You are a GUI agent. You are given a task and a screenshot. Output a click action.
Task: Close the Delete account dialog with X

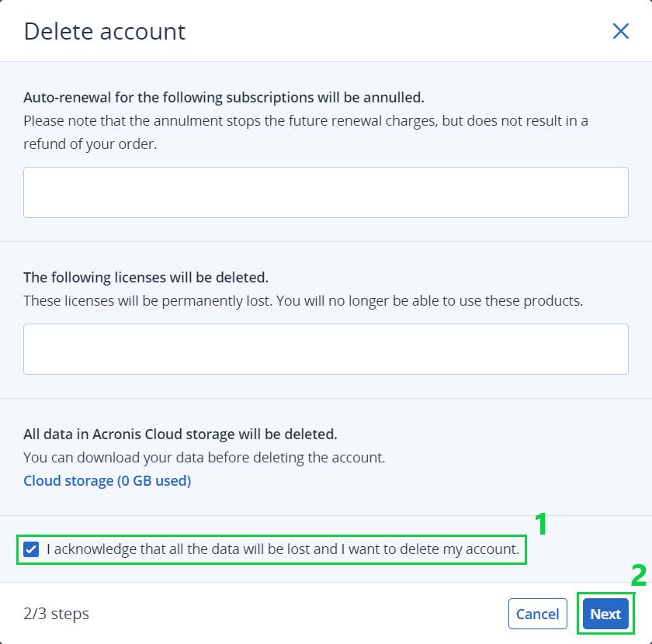(620, 31)
